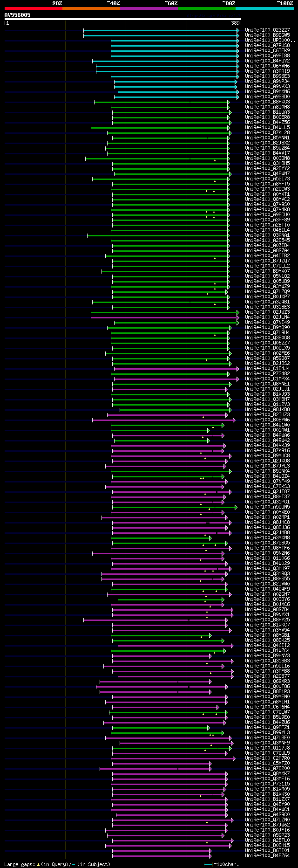This screenshot has width=298, height=868.
Task: Open hit UniRef100_B7KL28
Action: (x=267, y=132)
